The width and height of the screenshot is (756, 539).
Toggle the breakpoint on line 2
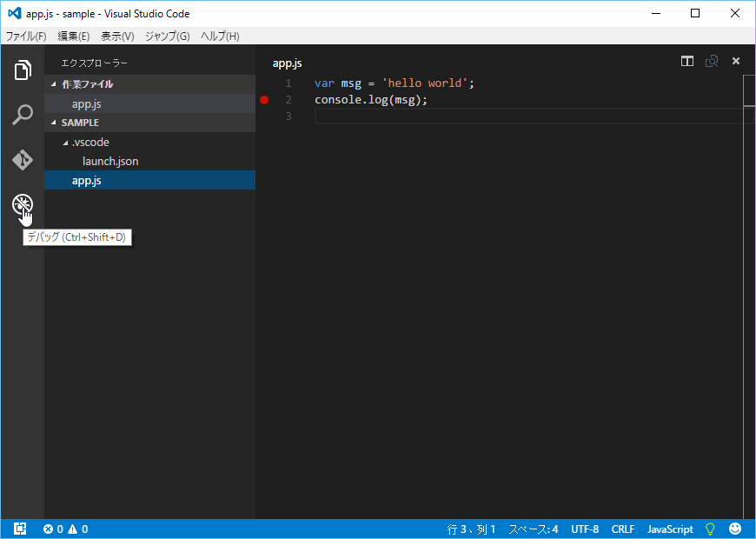tap(265, 100)
